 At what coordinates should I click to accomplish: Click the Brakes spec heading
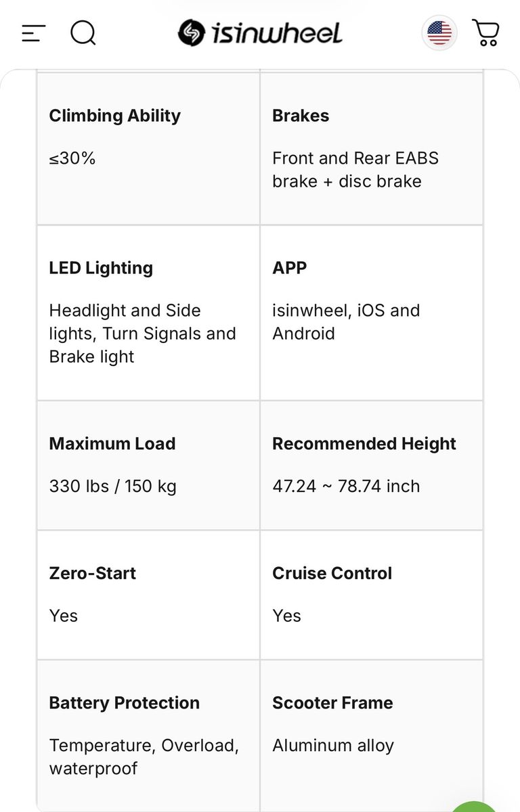[x=301, y=116]
